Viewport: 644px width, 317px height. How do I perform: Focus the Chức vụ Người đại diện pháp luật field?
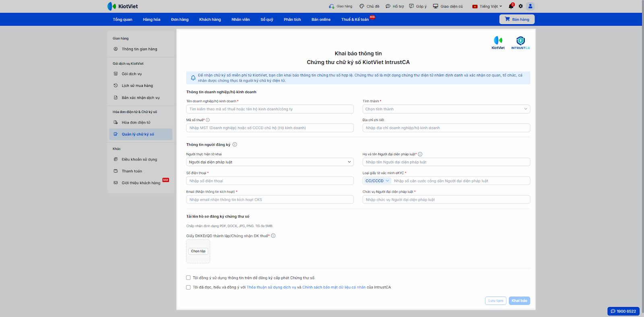coord(446,200)
